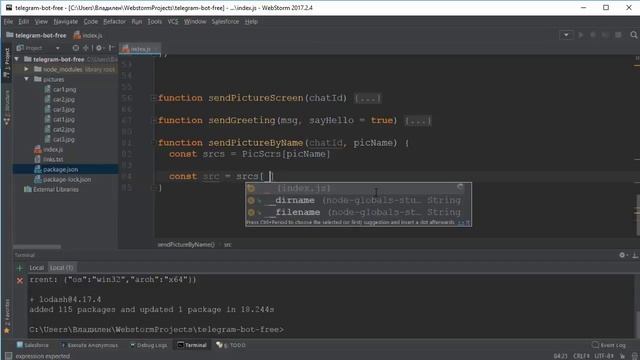Open the Project panel gear settings

(99, 48)
